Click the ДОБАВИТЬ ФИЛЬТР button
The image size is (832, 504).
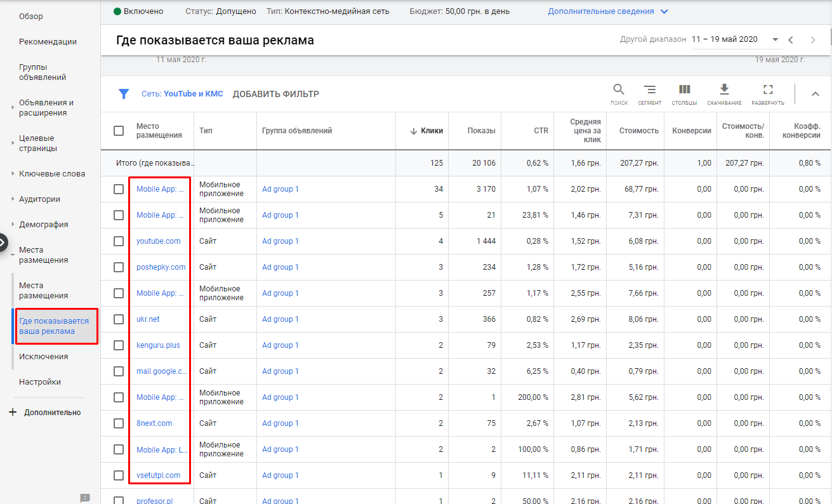click(x=275, y=94)
